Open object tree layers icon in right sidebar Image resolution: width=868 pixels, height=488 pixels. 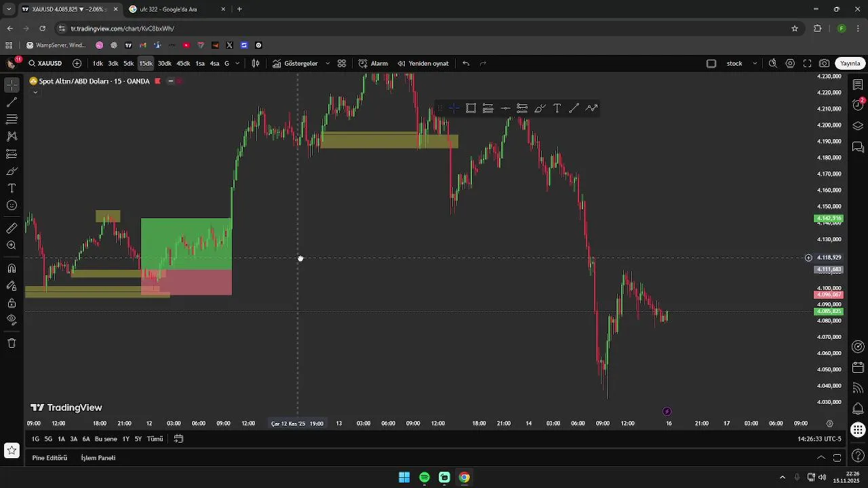pyautogui.click(x=858, y=125)
